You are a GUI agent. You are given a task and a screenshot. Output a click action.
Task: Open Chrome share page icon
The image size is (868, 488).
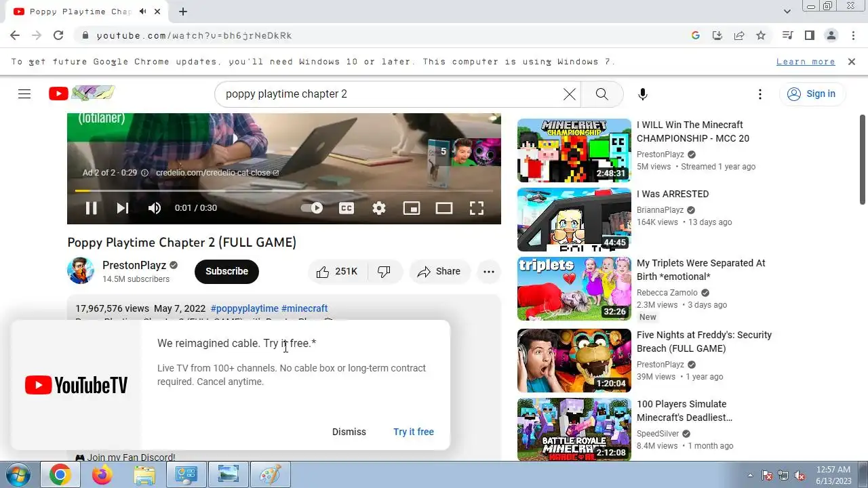click(x=739, y=35)
